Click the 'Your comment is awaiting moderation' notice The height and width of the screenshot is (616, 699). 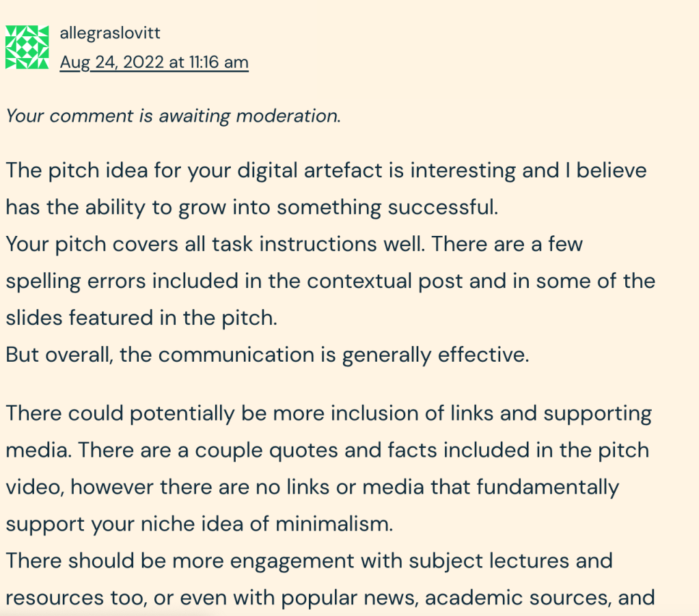pyautogui.click(x=173, y=116)
